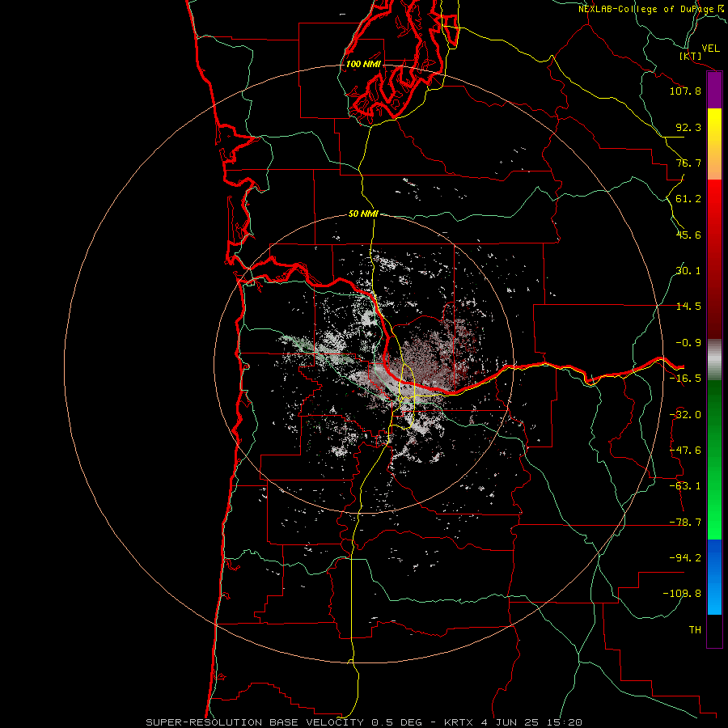
Task: Select the 14.5 velocity scale label
Action: tap(688, 307)
